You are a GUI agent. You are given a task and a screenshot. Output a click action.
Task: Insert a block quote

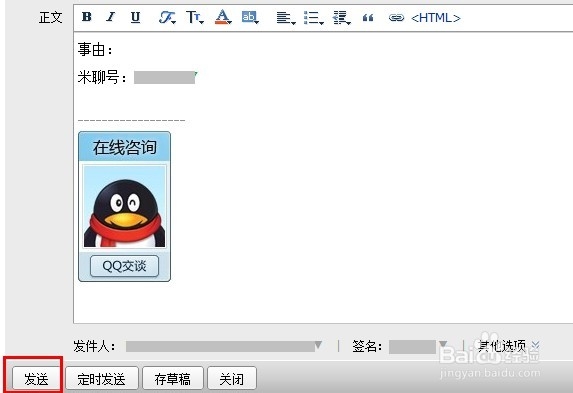(368, 18)
